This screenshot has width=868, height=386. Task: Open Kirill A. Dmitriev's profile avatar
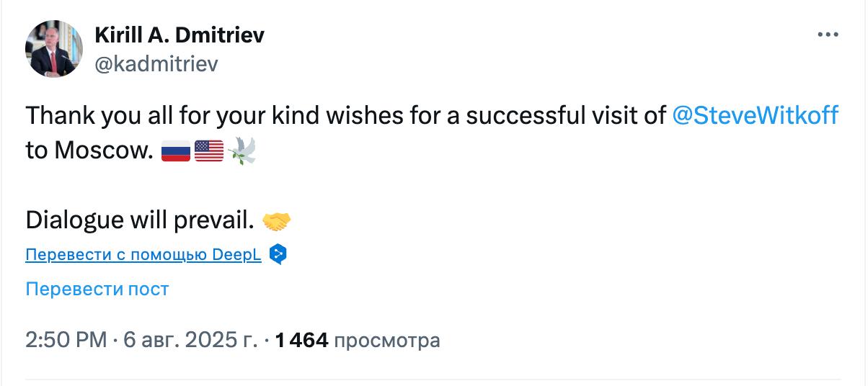tap(54, 48)
